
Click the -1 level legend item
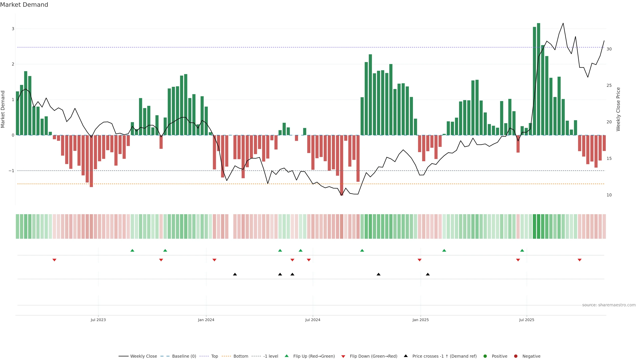pos(271,356)
